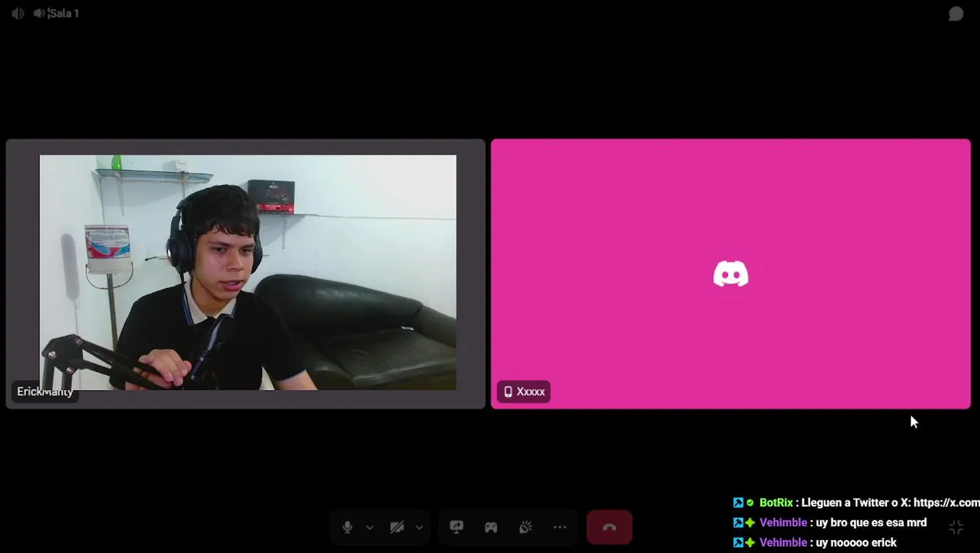Disconnect from the call with the red hang-up button
This screenshot has height=553, width=980.
610,528
